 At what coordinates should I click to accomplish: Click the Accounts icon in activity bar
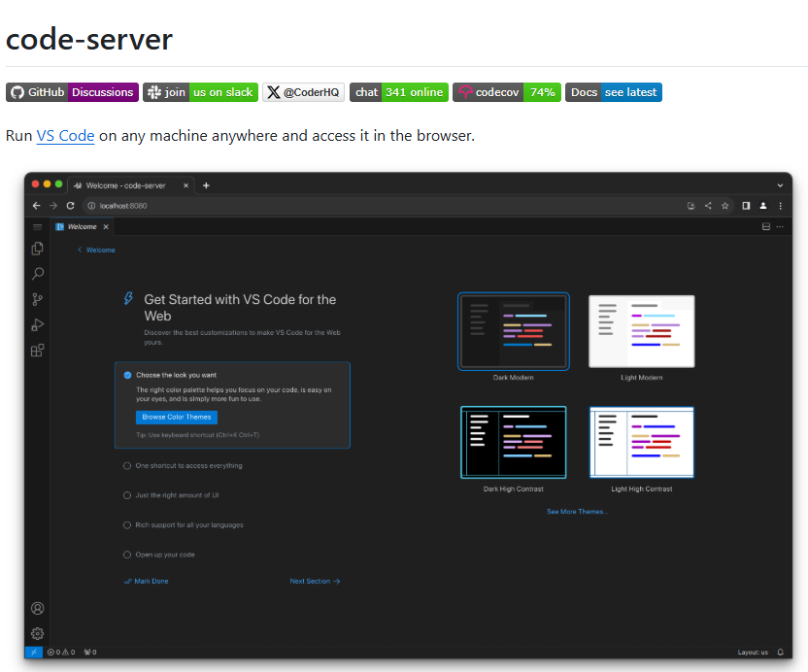click(x=38, y=609)
